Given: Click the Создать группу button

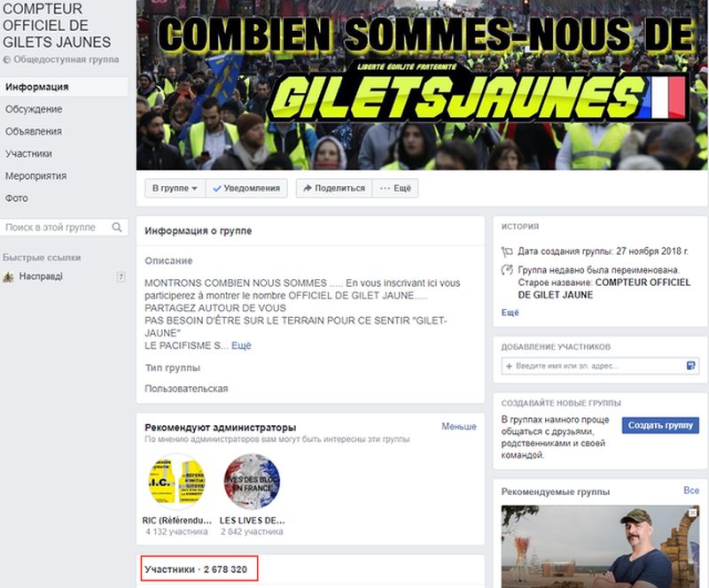Looking at the screenshot, I should click(660, 425).
